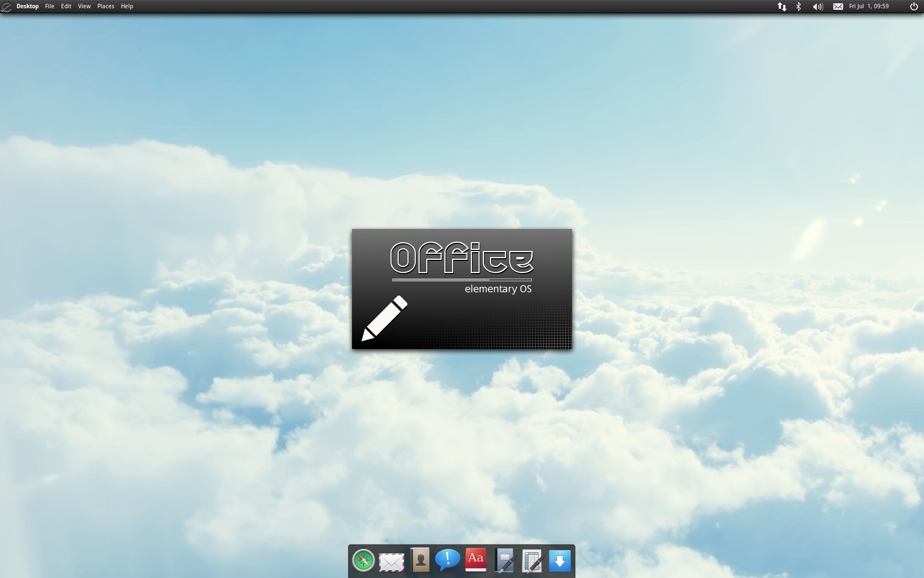The width and height of the screenshot is (924, 578).
Task: Open the compass web browser in dock
Action: [364, 561]
